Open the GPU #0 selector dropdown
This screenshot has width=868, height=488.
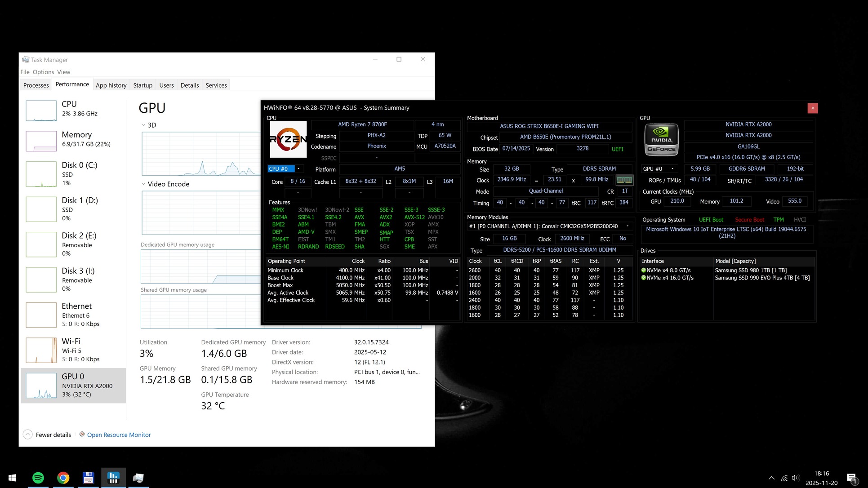click(672, 169)
